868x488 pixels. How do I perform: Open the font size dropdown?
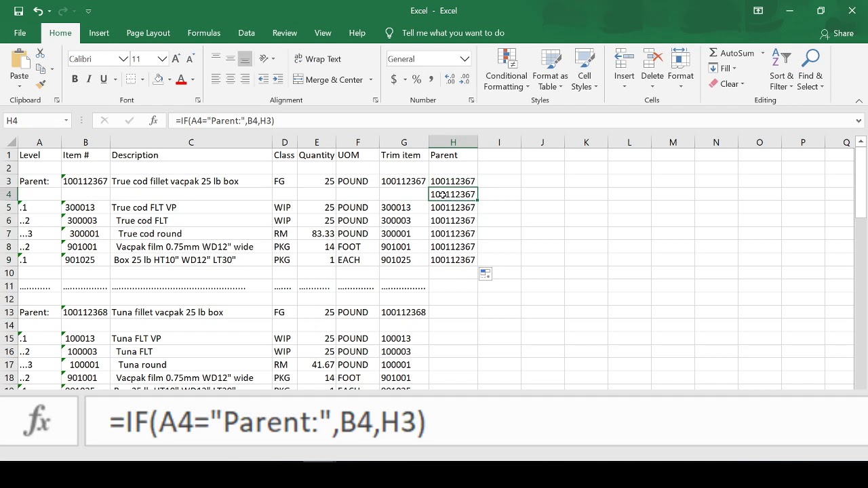(162, 59)
